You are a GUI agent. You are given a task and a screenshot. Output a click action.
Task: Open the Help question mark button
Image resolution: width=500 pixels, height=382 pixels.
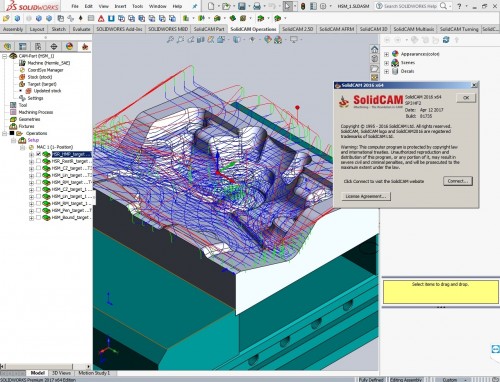tap(459, 6)
